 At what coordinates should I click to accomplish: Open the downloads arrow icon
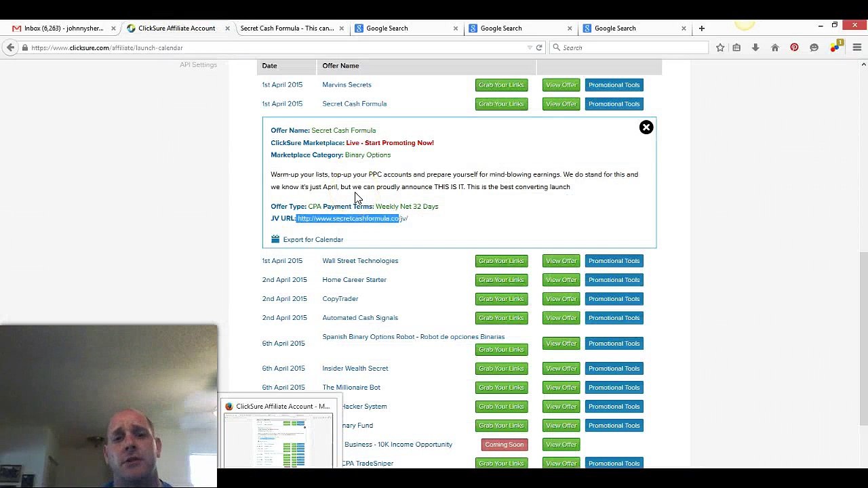coord(755,47)
